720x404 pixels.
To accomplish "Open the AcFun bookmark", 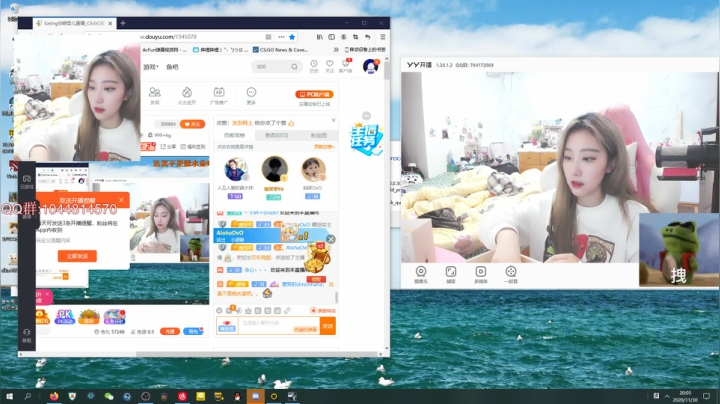I will 164,50.
